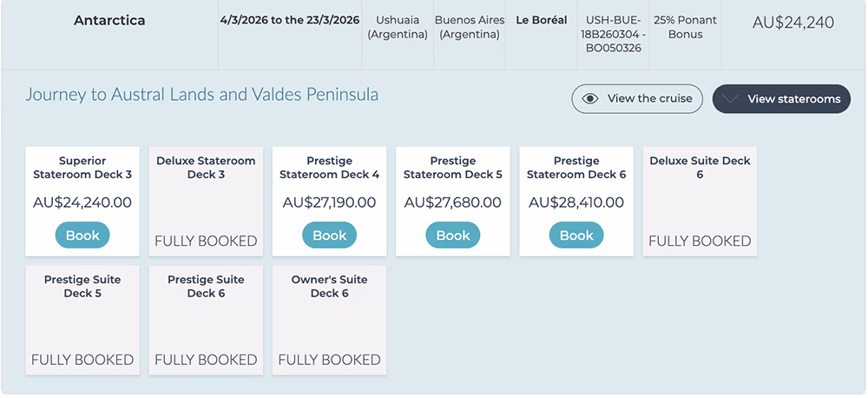Click the Antarctica destination cell
The image size is (868, 398).
click(x=109, y=21)
